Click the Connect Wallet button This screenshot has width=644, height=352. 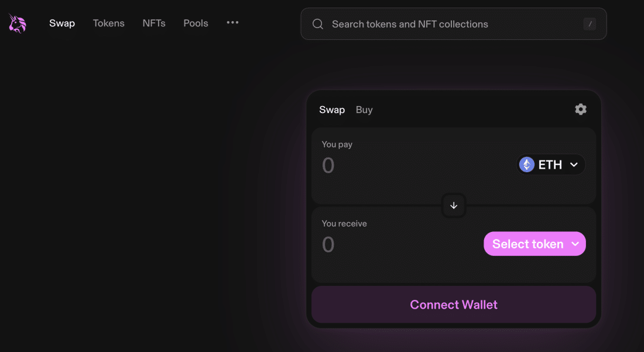453,305
